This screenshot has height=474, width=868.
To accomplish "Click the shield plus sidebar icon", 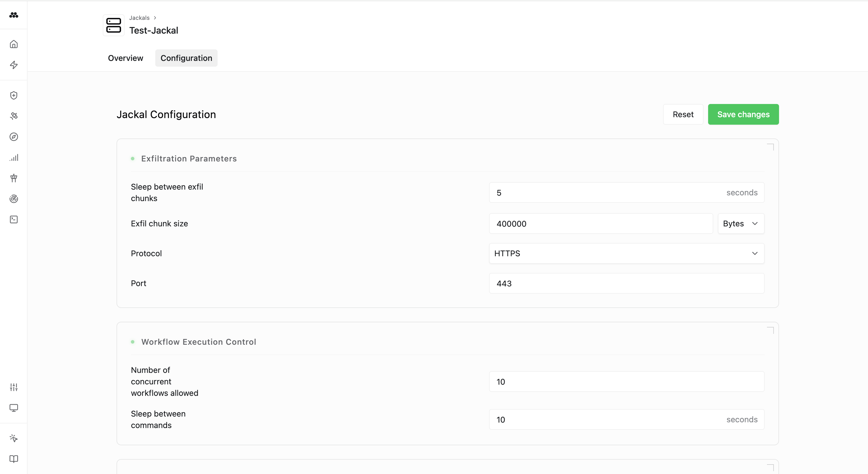I will pos(13,95).
